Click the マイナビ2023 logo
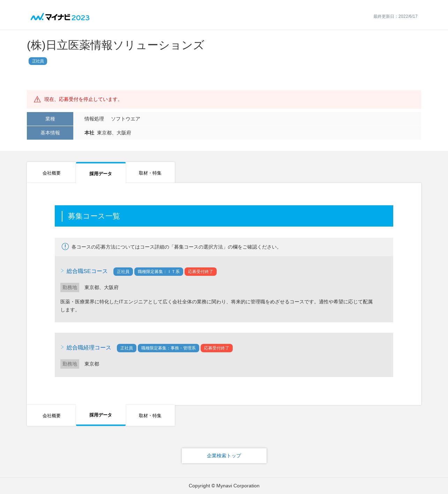The width and height of the screenshot is (448, 494). tap(60, 17)
